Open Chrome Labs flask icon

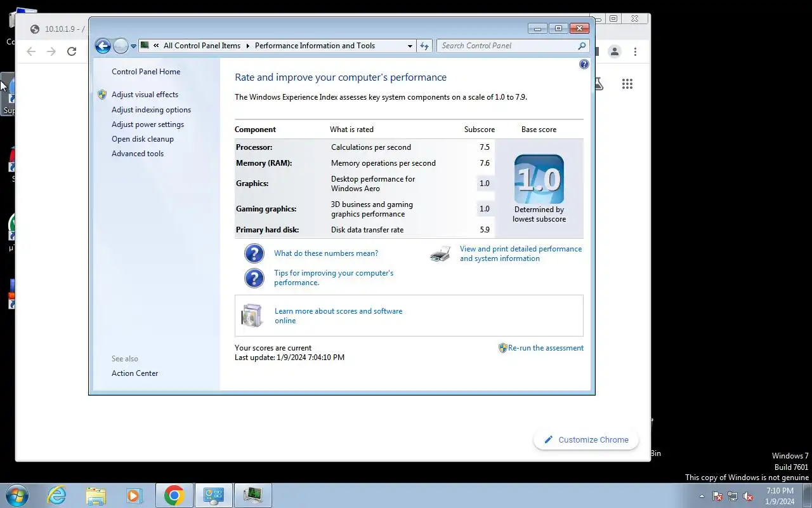599,84
